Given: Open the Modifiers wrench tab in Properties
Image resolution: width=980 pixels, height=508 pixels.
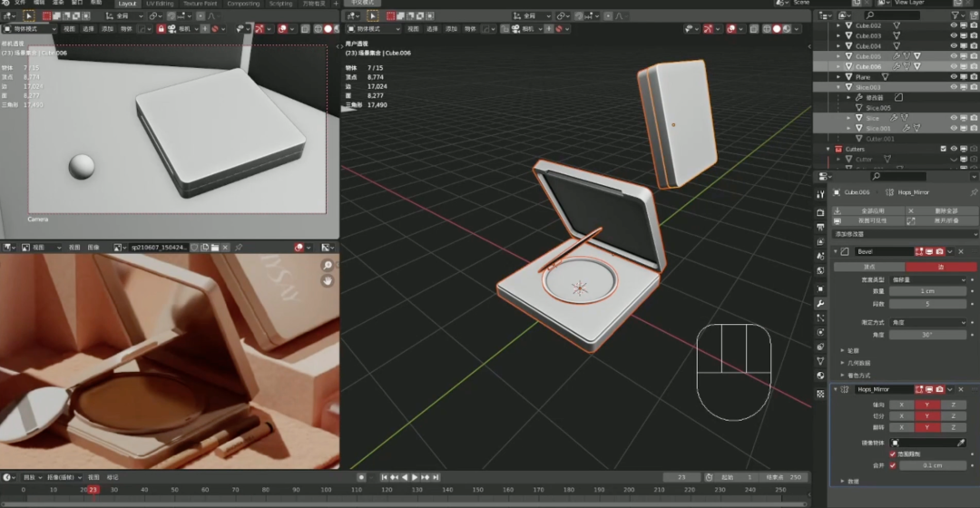Looking at the screenshot, I should [820, 304].
